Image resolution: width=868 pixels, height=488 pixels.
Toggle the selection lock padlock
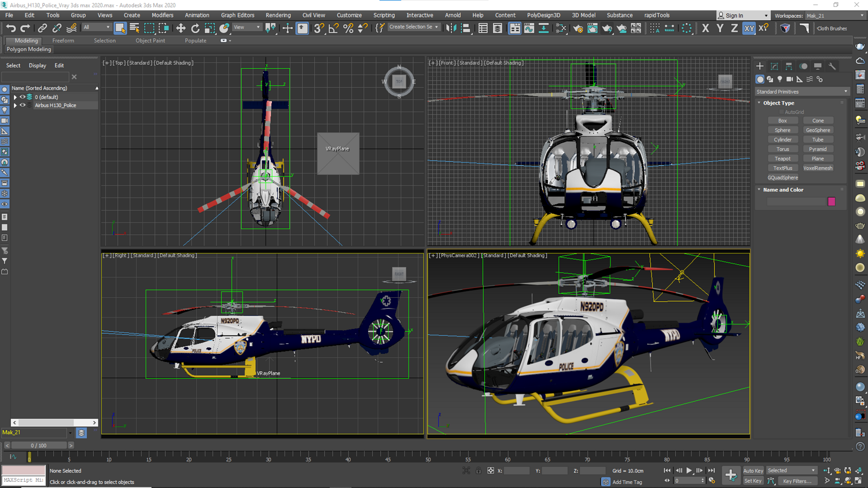(479, 471)
